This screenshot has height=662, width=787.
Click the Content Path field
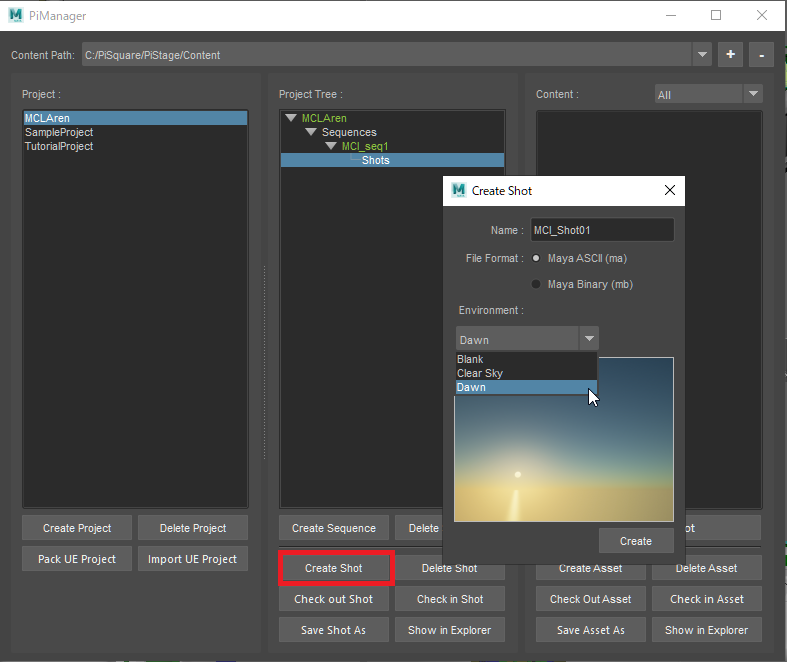pyautogui.click(x=386, y=55)
